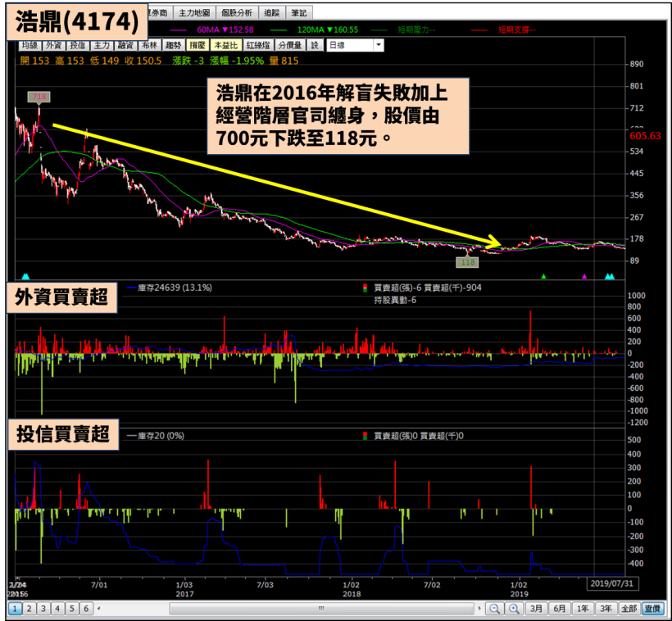Switch to the 主力地圖 tab

(194, 13)
